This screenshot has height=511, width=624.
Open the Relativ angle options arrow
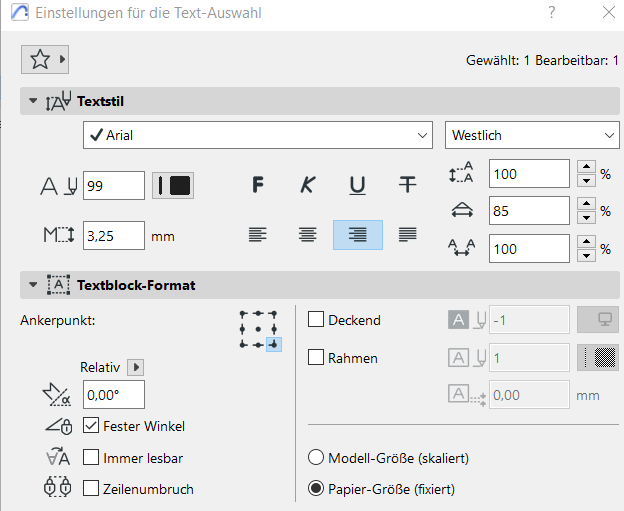point(137,367)
